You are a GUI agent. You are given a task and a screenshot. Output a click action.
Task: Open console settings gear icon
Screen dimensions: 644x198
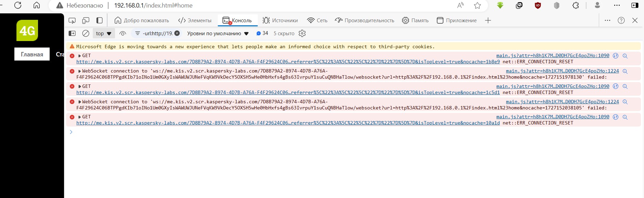click(x=302, y=34)
